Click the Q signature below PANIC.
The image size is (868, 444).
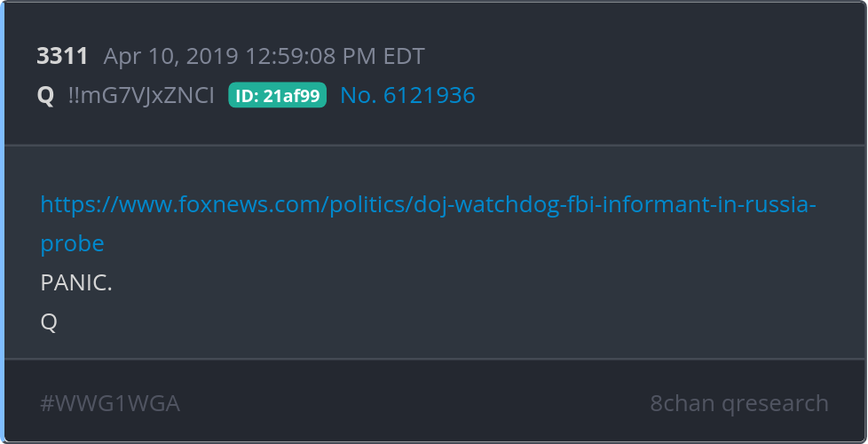(x=49, y=321)
